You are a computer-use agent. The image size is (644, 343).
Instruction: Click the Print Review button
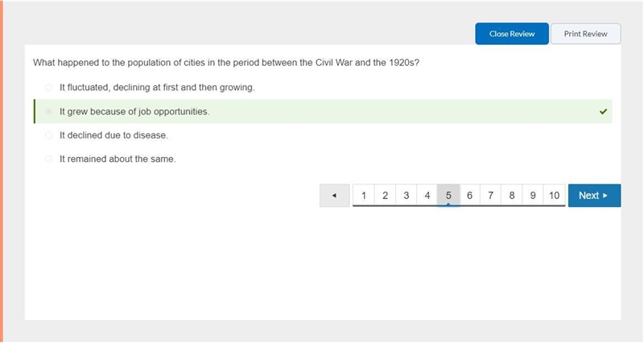pos(586,34)
